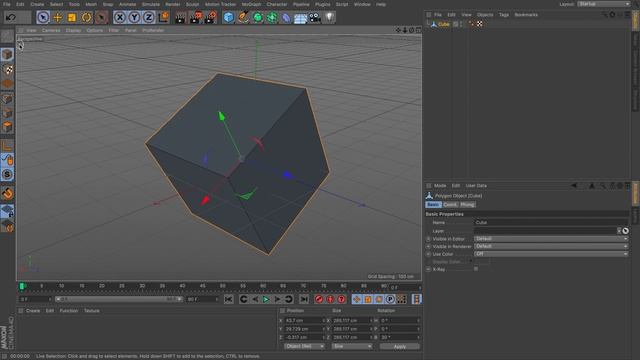Add a Camera object
Viewport: 640px width, 360px height.
(315, 18)
